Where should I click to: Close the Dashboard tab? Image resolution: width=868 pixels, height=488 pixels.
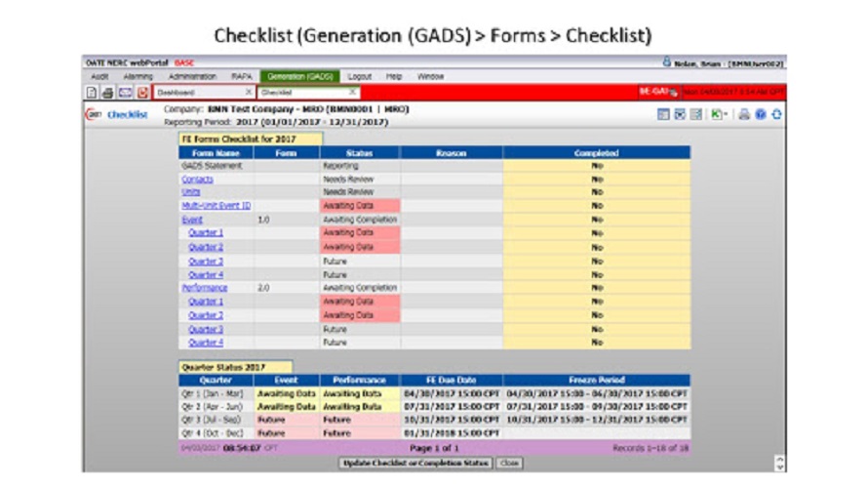click(x=249, y=92)
